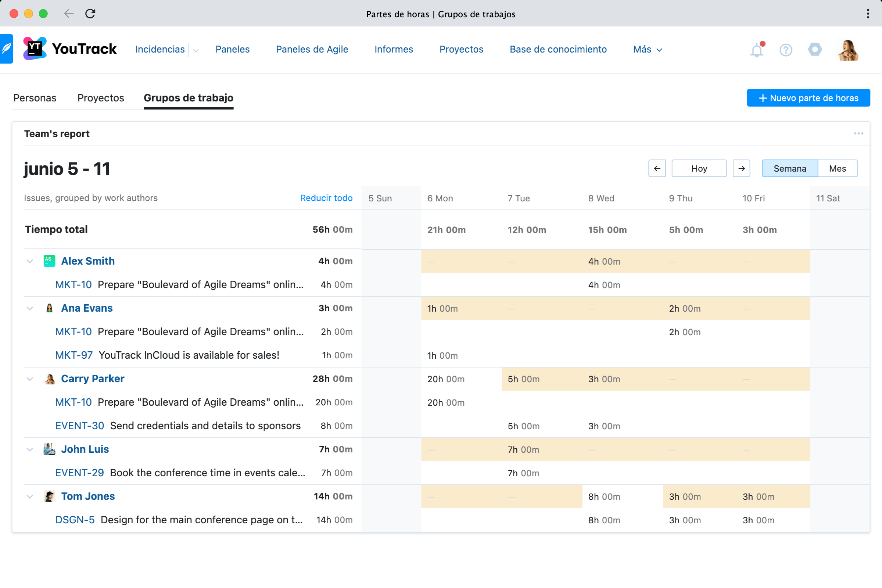This screenshot has width=882, height=588.
Task: Go to the next week with the right arrow
Action: point(741,168)
